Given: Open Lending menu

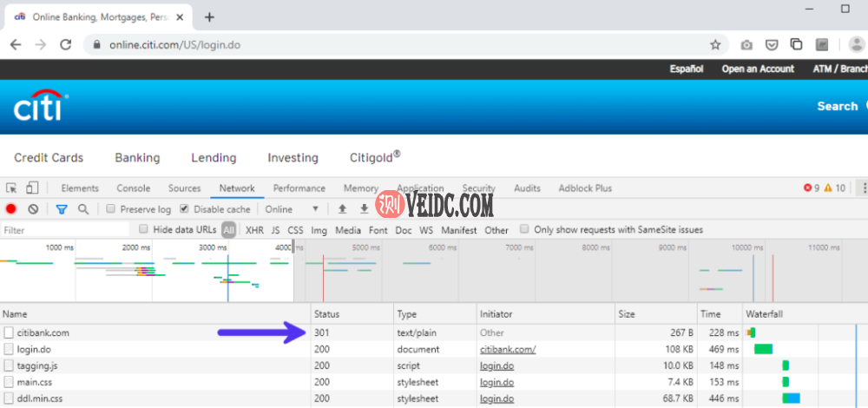Looking at the screenshot, I should [214, 158].
